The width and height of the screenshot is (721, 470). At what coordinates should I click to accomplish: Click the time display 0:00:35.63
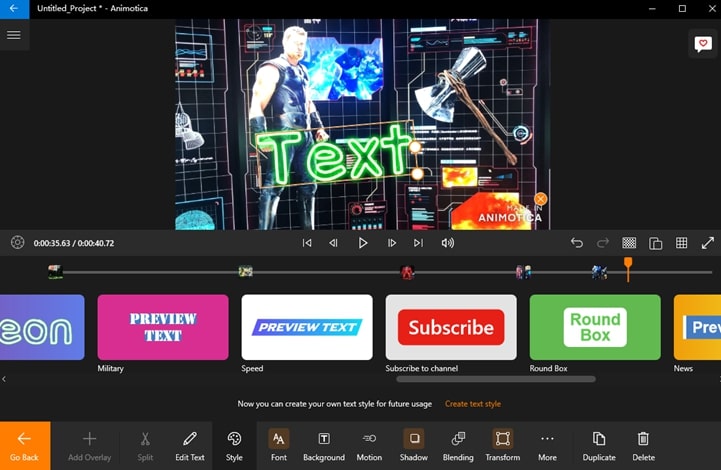[52, 243]
